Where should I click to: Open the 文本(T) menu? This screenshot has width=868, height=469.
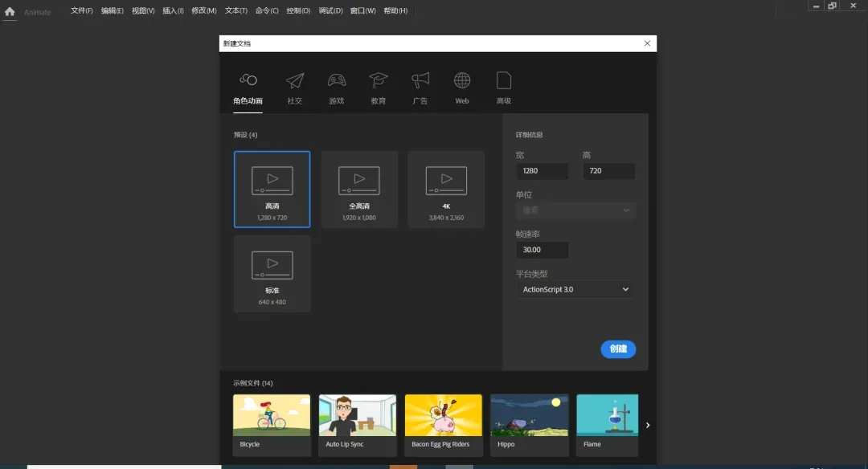point(235,10)
